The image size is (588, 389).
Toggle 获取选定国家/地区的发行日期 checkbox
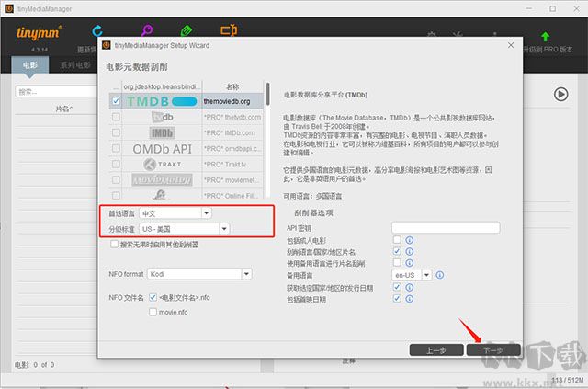click(x=397, y=287)
